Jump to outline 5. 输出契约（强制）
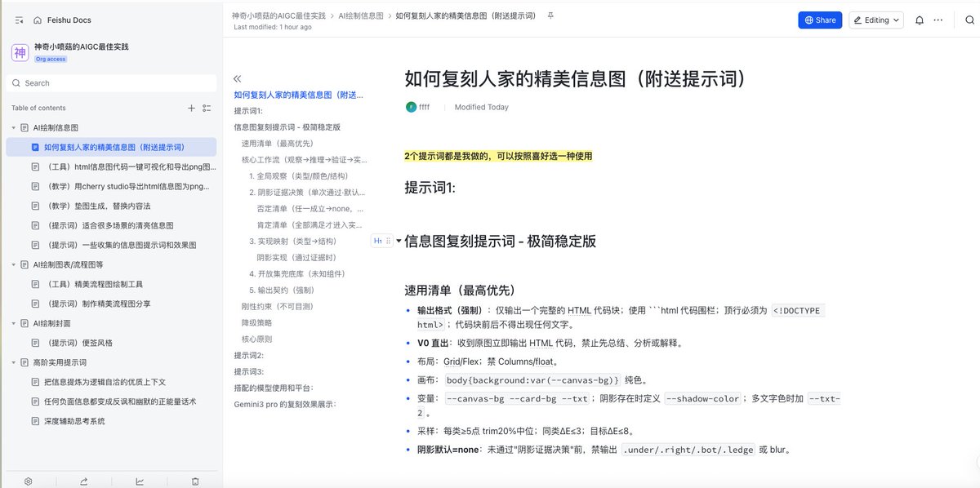 coord(282,291)
